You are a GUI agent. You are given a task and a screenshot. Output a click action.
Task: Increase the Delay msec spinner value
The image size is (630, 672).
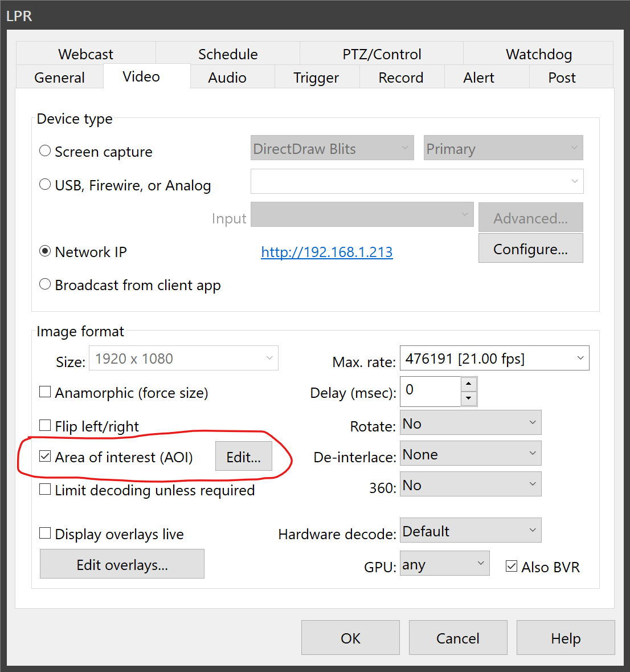[x=468, y=384]
